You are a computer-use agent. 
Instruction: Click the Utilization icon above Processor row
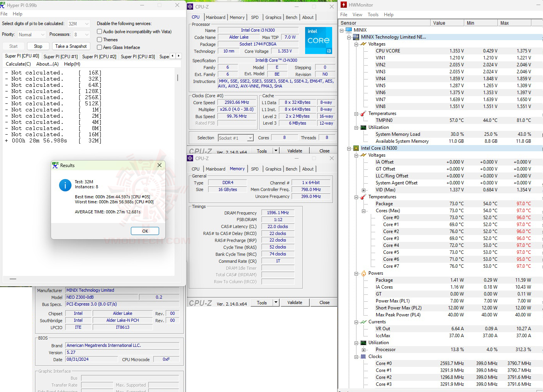(x=363, y=343)
